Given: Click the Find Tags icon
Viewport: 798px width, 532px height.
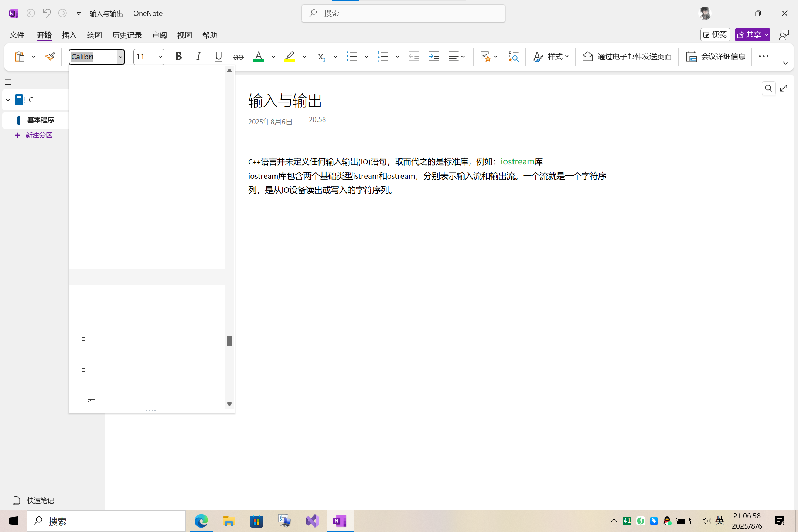Looking at the screenshot, I should click(x=513, y=57).
